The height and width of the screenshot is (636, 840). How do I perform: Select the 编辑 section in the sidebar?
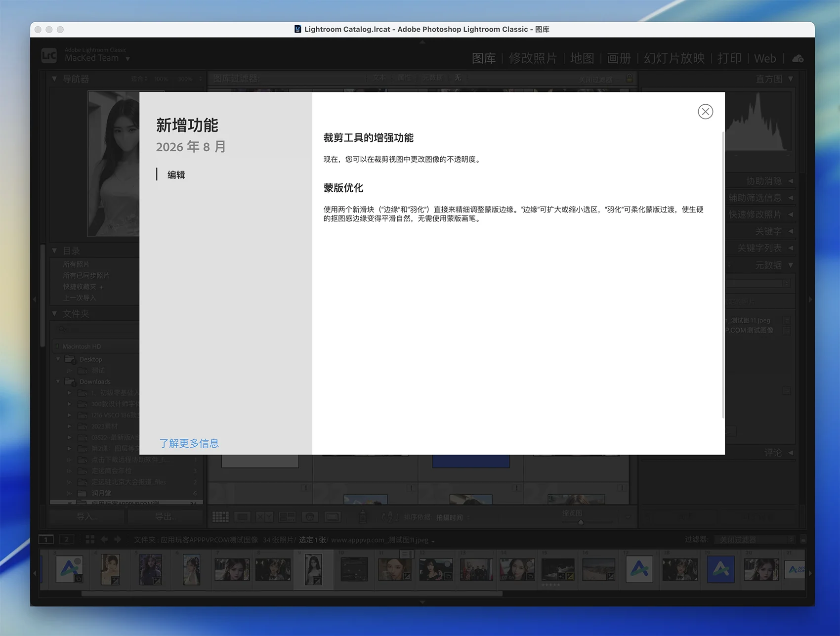[x=176, y=174]
